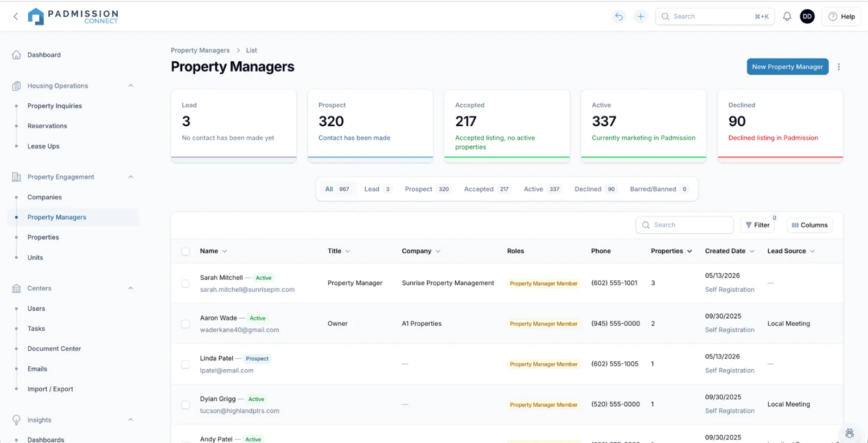Open the DD user avatar menu
The image size is (868, 443).
pyautogui.click(x=807, y=16)
